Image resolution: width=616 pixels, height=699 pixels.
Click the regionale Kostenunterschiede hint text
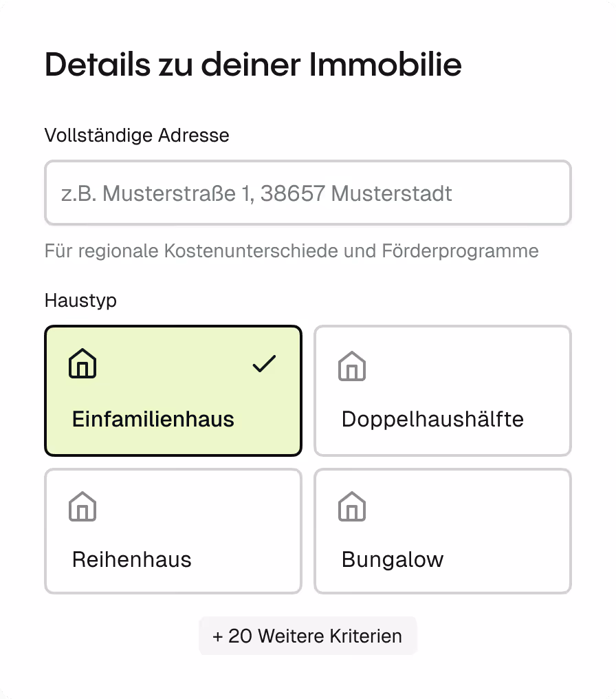point(291,251)
